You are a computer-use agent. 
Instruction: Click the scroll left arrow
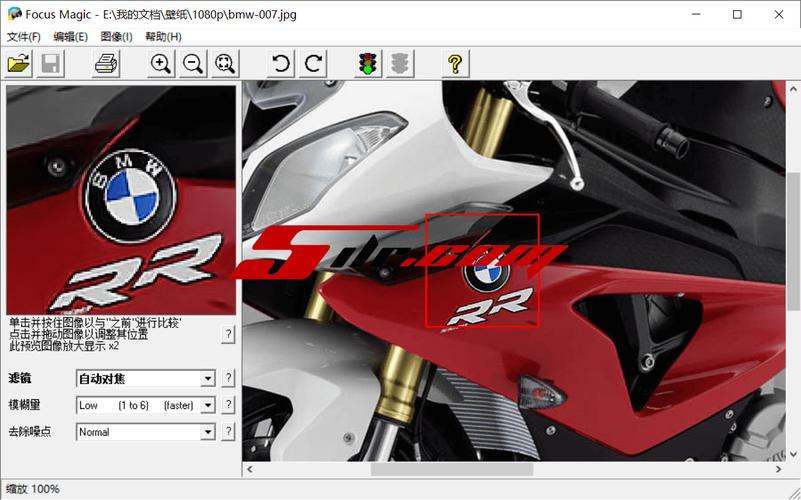point(249,469)
